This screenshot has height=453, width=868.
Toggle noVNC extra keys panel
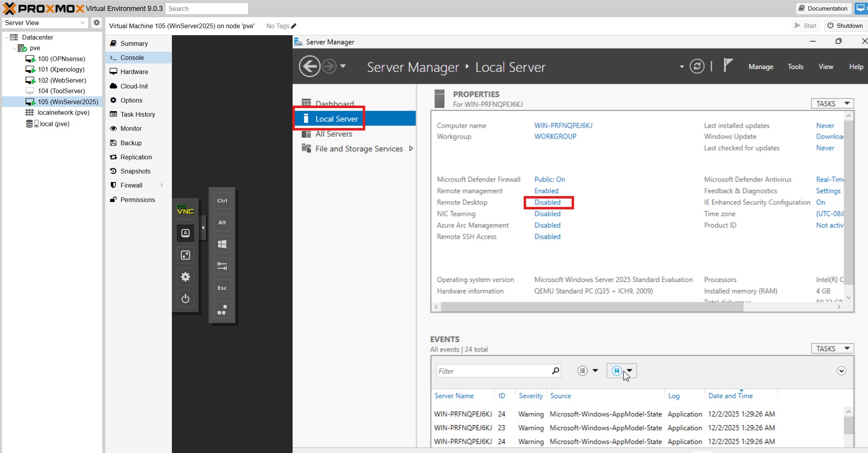pyautogui.click(x=185, y=233)
